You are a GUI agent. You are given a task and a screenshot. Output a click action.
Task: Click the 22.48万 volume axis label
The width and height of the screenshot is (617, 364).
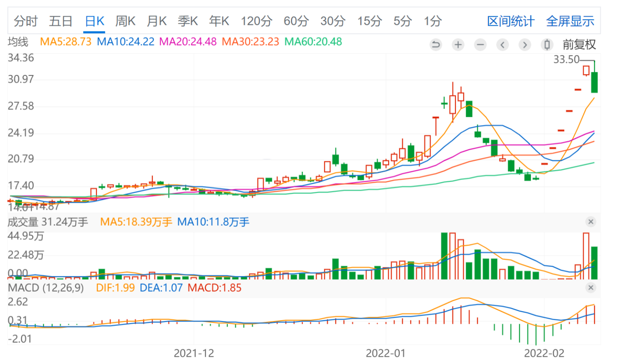[26, 255]
